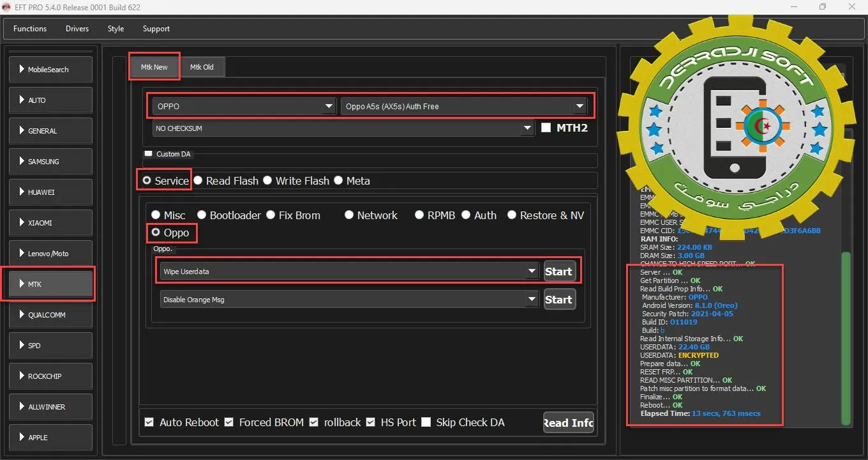The width and height of the screenshot is (868, 460).
Task: Open the MobileSearch sidebar section
Action: (x=50, y=70)
